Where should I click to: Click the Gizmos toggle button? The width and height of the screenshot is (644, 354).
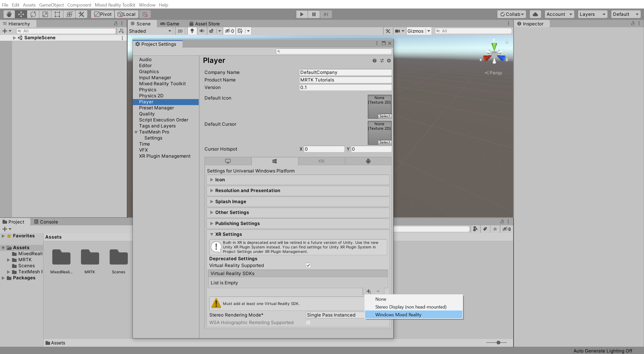(415, 30)
